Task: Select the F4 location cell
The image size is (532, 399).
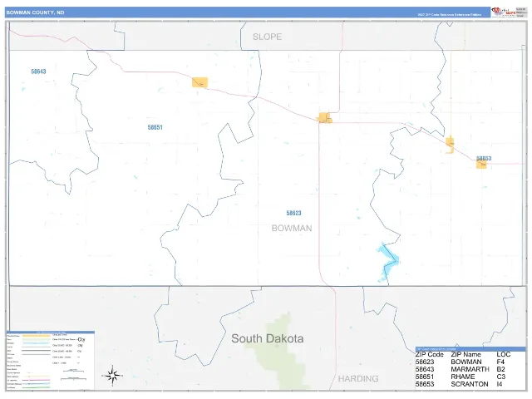Action: tap(500, 362)
